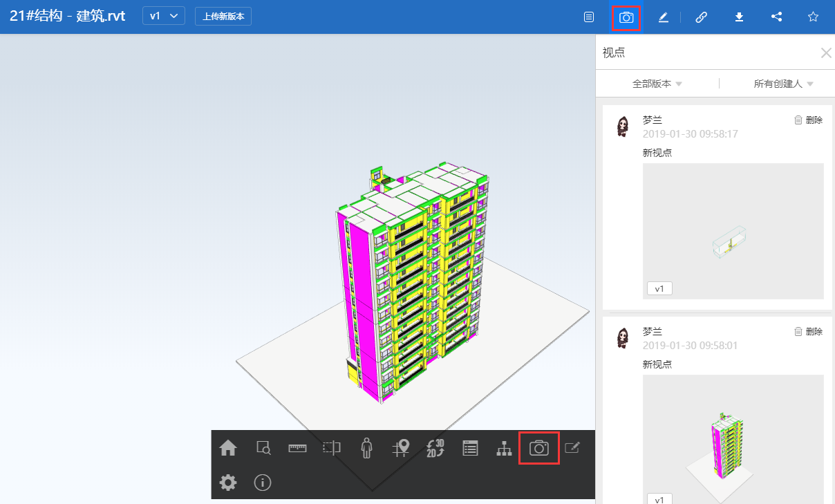
Task: Activate the section box clipping tool
Action: coord(332,448)
